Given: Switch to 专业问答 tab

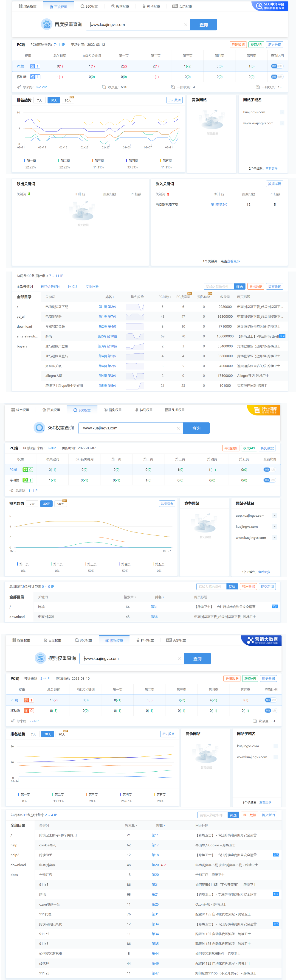Looking at the screenshot, I should pyautogui.click(x=92, y=286).
